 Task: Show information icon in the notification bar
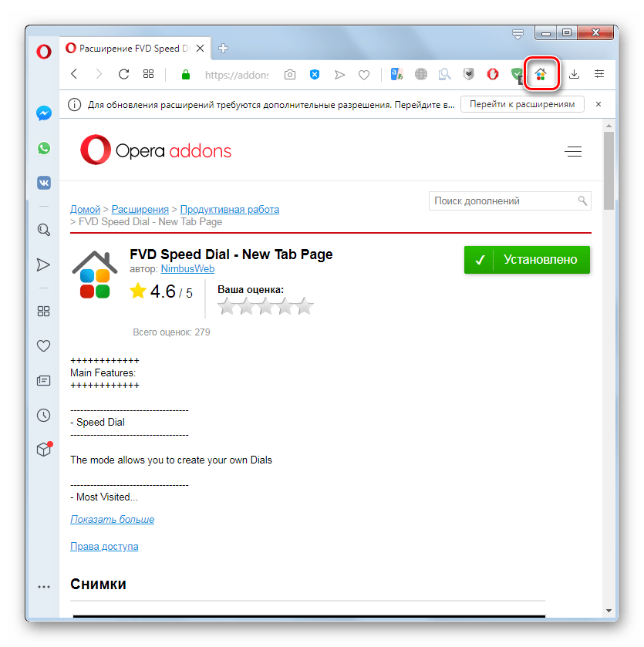74,105
